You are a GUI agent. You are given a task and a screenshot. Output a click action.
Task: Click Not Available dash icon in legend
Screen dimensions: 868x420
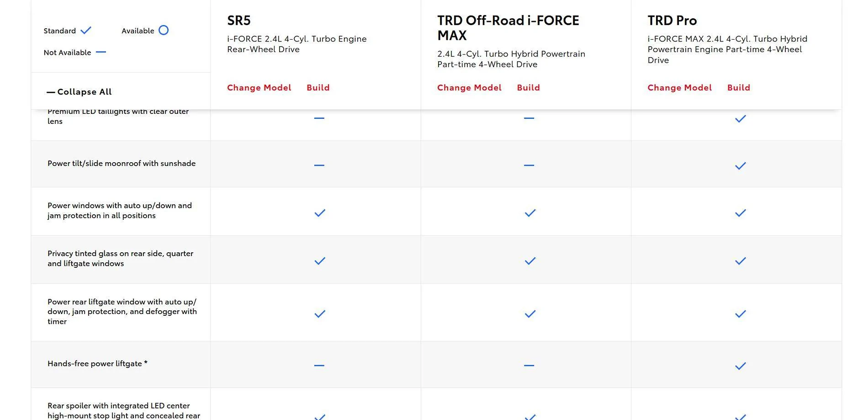[x=101, y=53]
